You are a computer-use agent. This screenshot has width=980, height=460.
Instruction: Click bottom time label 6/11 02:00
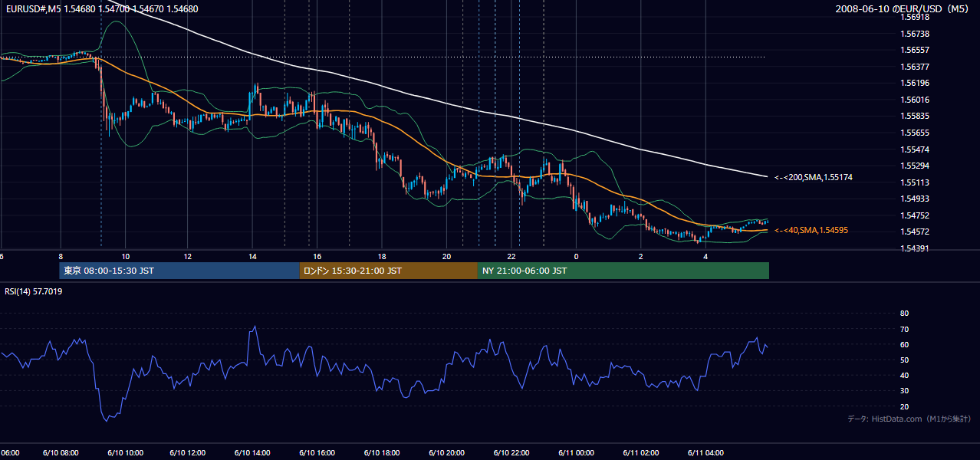click(x=640, y=452)
